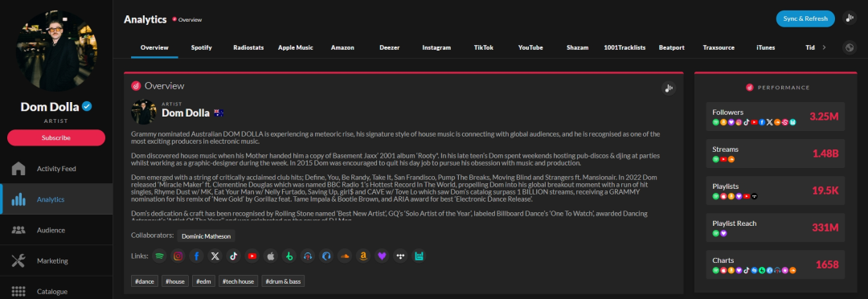This screenshot has width=868, height=299.
Task: Open the Instagram link icon
Action: tap(178, 256)
